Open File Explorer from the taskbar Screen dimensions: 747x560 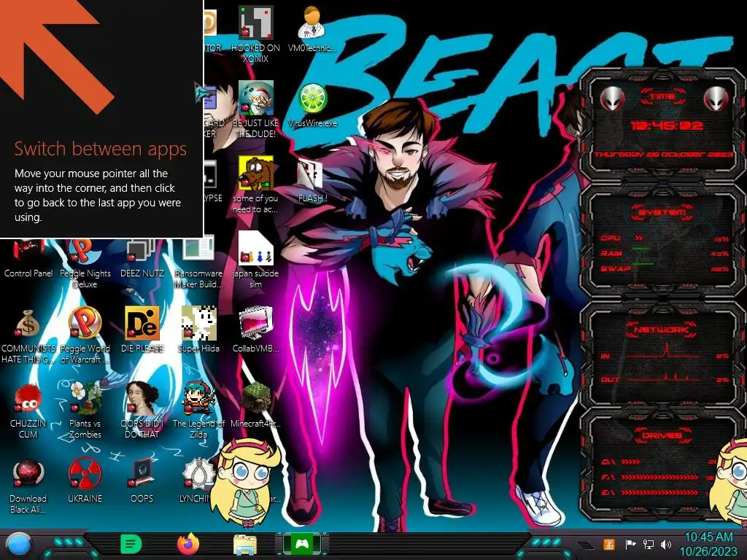[245, 544]
